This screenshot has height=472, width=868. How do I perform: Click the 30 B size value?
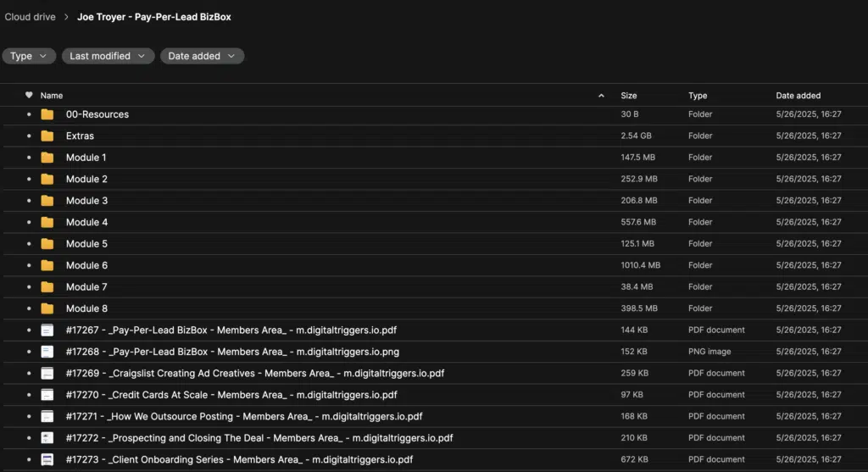tap(630, 114)
